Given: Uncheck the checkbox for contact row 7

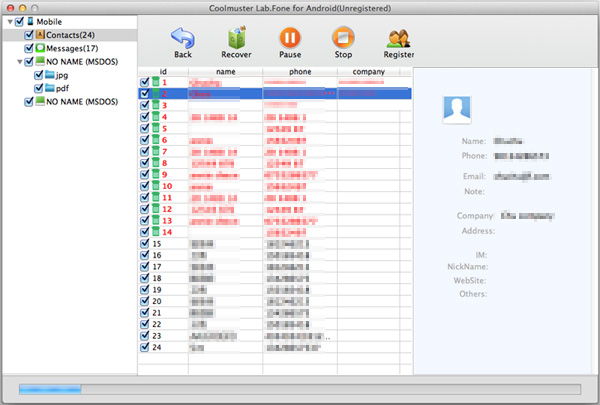Looking at the screenshot, I should click(x=144, y=151).
